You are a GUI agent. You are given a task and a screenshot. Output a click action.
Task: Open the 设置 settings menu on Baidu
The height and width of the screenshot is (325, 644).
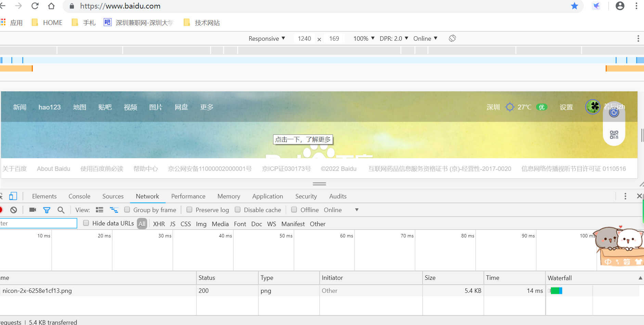pyautogui.click(x=566, y=107)
